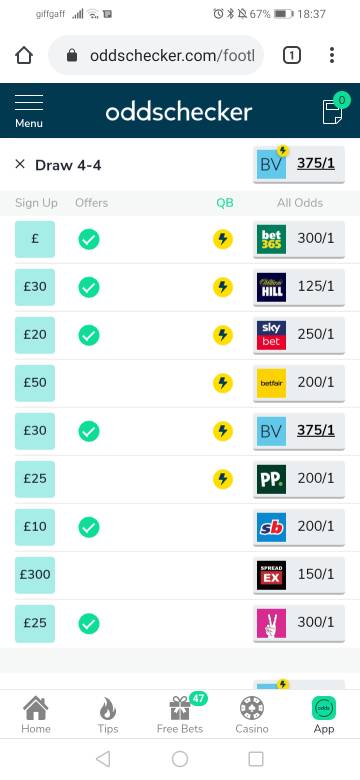Go to the Tips tab
The image size is (360, 780).
[107, 715]
